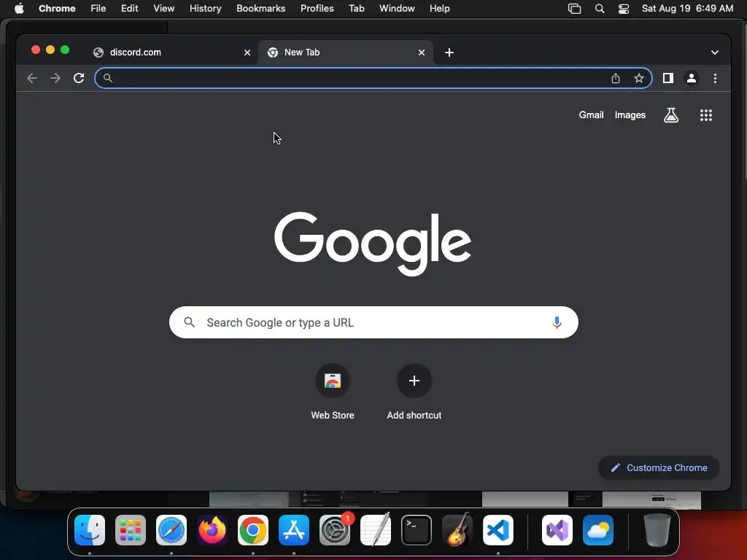Open Control Center in the menu bar
Image resolution: width=747 pixels, height=560 pixels.
tap(623, 9)
